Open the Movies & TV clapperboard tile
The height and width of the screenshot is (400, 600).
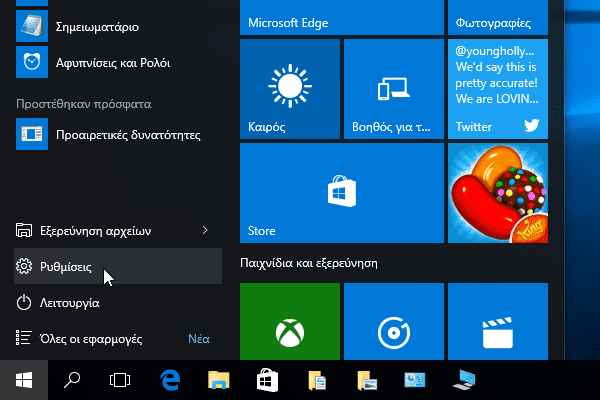tap(498, 322)
